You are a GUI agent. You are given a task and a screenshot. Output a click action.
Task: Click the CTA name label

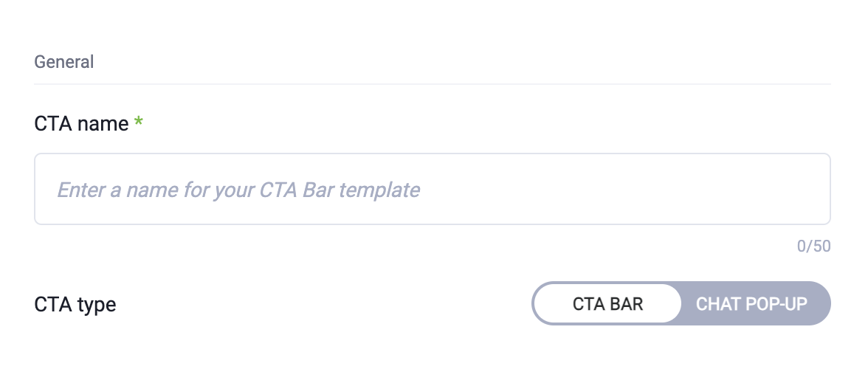click(x=81, y=123)
